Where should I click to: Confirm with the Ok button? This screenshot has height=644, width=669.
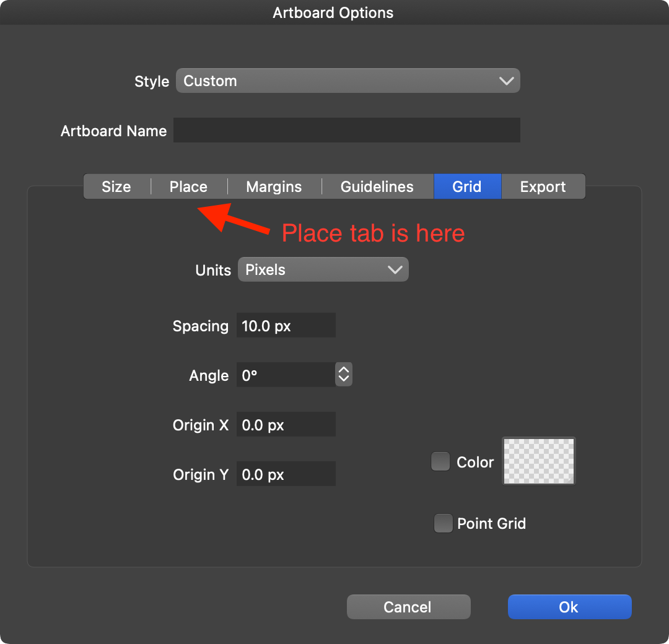click(x=569, y=607)
